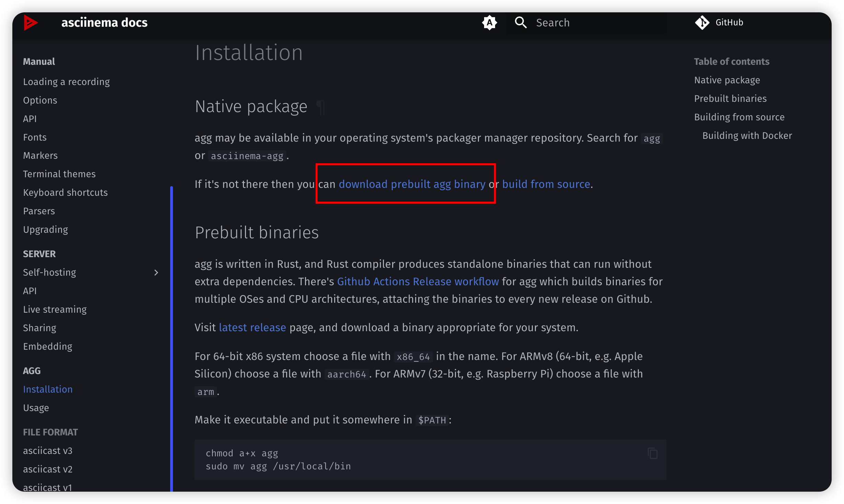Image resolution: width=844 pixels, height=504 pixels.
Task: Open the Usage page under AGG
Action: point(36,408)
